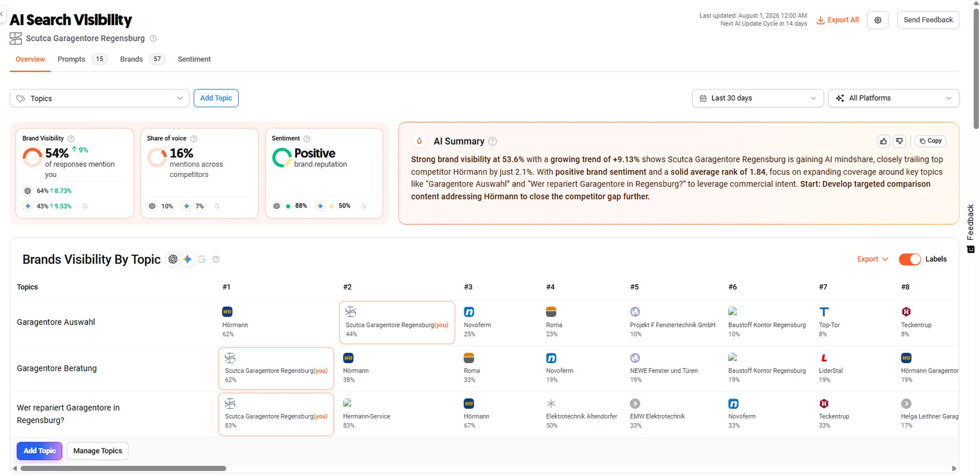Screen dimensions: 980x475
Task: Click the vertical Feedback side tab
Action: click(970, 229)
